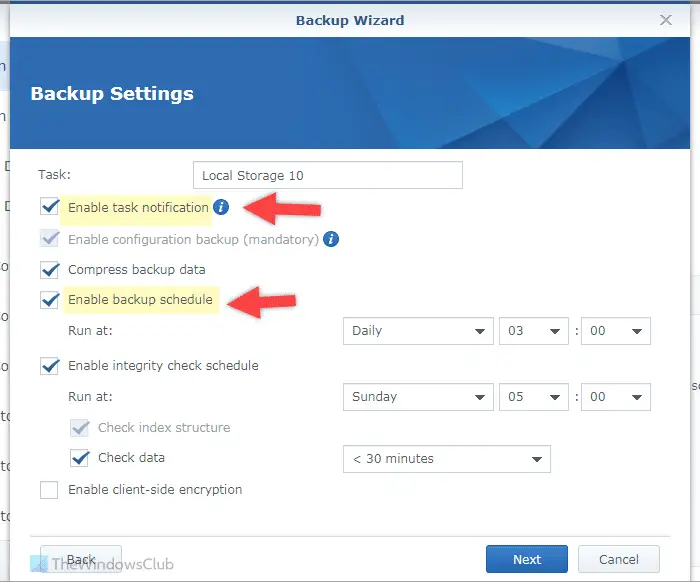Open the backup hour 03 dropdown
This screenshot has width=700, height=582.
[534, 331]
